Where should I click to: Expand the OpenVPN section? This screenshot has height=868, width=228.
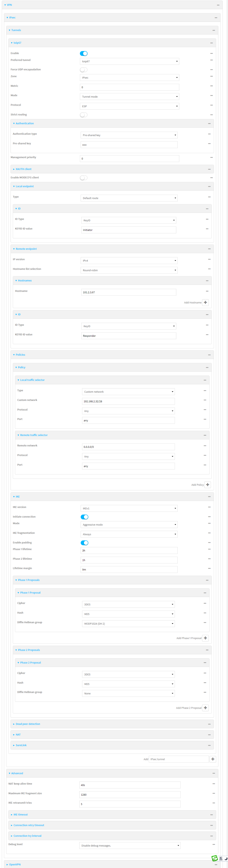[15, 864]
